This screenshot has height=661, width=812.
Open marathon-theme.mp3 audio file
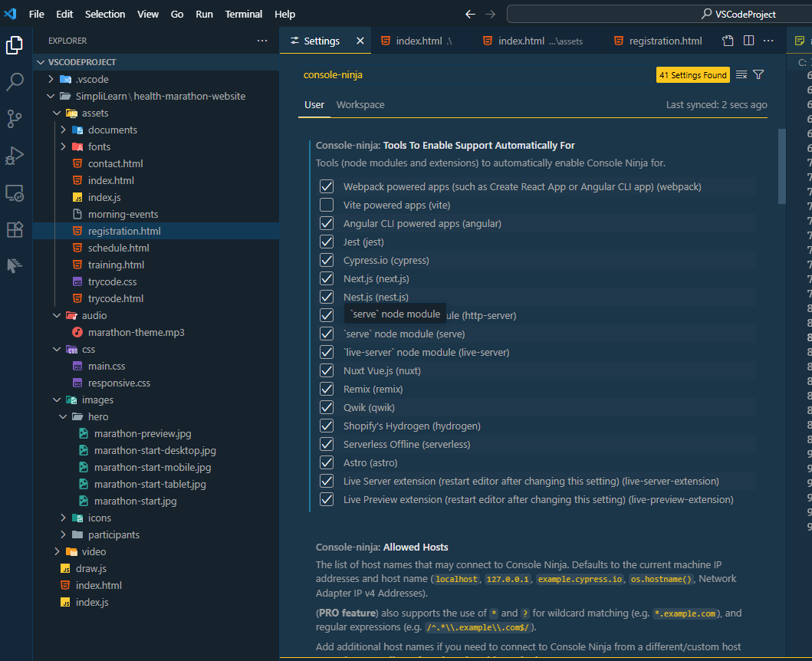136,332
